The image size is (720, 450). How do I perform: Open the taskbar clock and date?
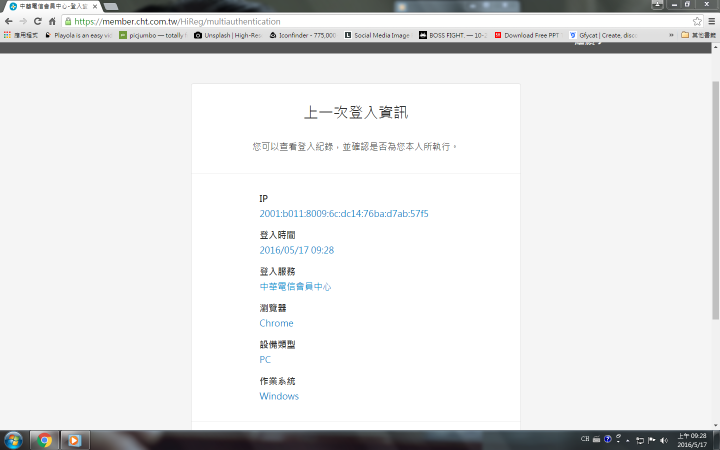692,440
